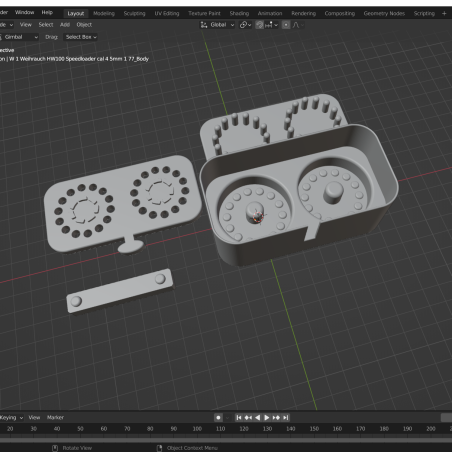
Task: Open the Select Box drag dropdown
Action: point(81,37)
